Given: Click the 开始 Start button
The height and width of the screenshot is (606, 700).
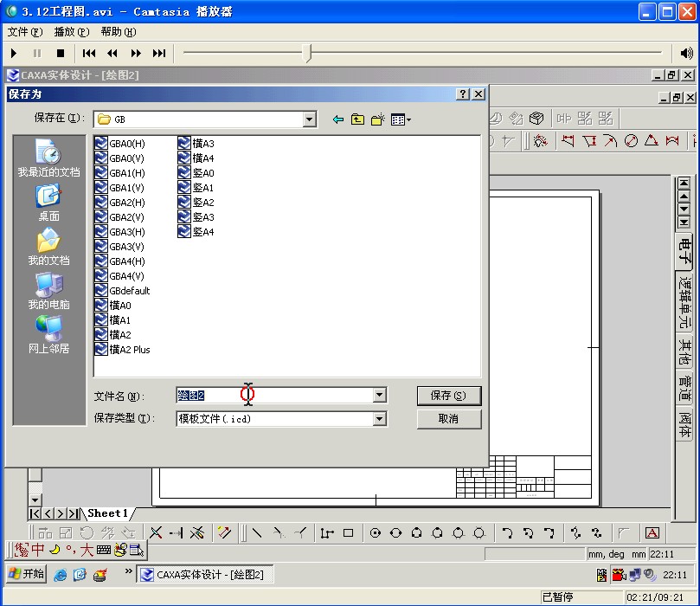Looking at the screenshot, I should 26,574.
